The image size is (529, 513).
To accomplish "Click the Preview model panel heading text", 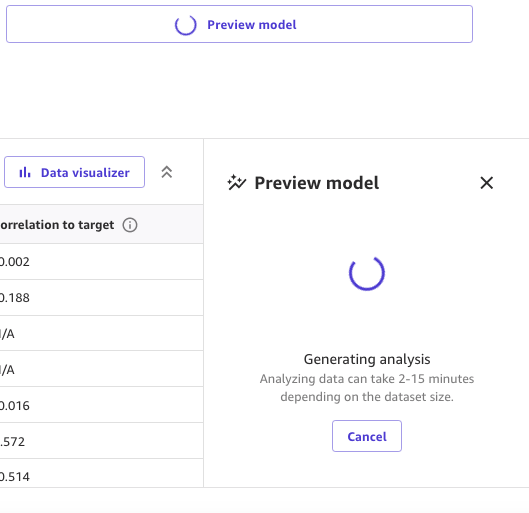I will coord(316,183).
